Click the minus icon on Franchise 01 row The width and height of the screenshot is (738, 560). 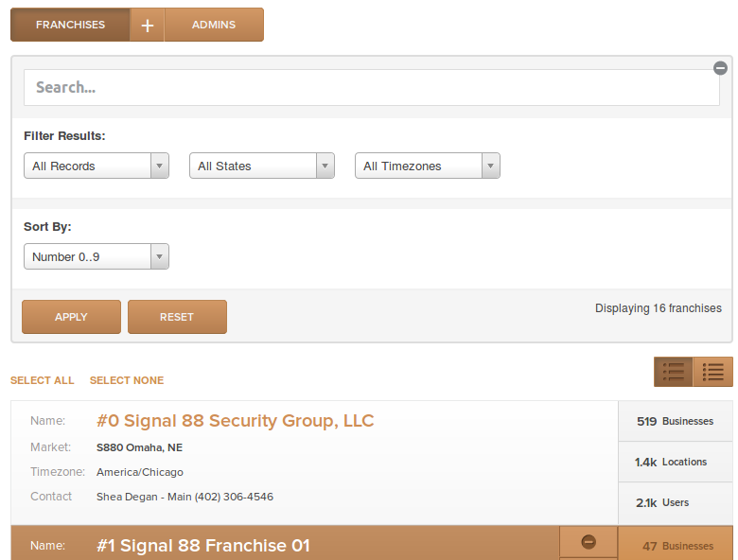(x=589, y=542)
